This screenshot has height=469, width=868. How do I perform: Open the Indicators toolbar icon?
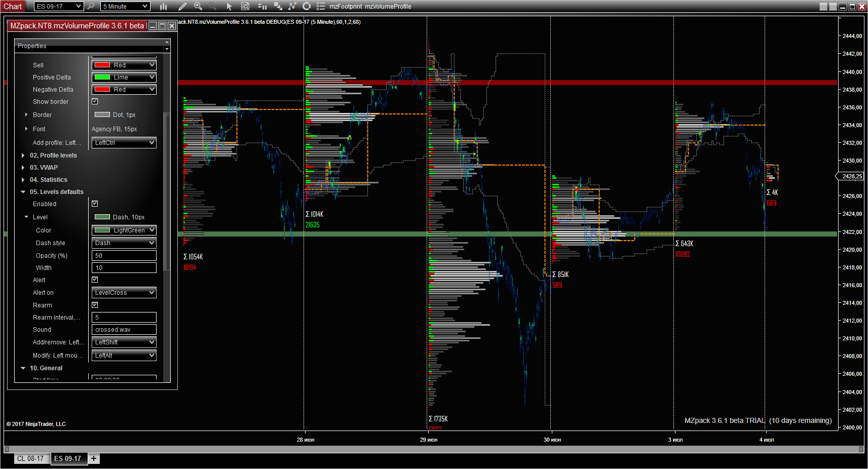292,6
